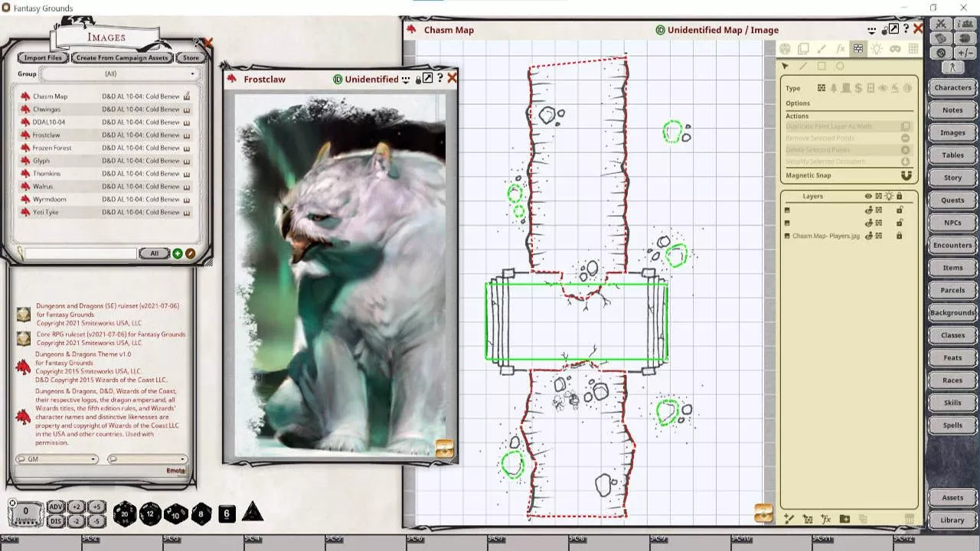Toggle the DIS roll button

[x=56, y=521]
